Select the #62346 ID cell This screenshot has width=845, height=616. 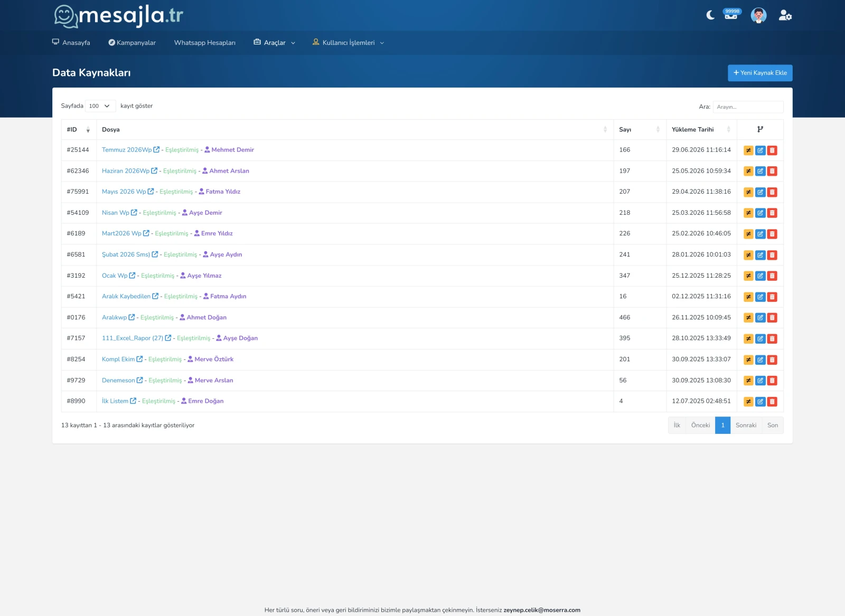[78, 171]
